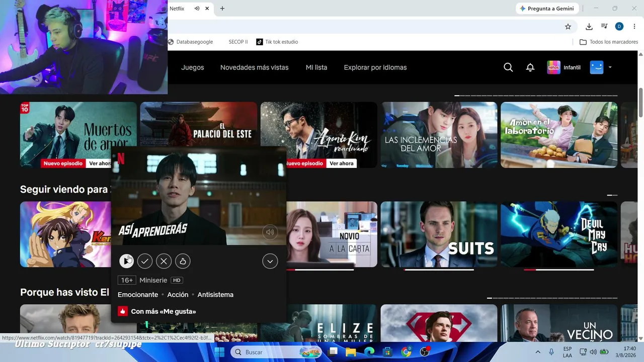Click the Emocionante genre tag

point(138,295)
